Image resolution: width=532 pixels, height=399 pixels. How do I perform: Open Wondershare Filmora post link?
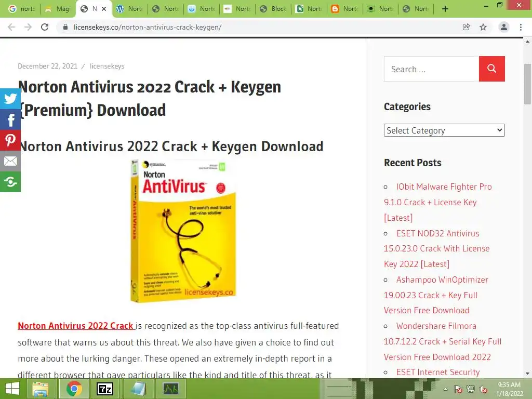click(x=443, y=341)
